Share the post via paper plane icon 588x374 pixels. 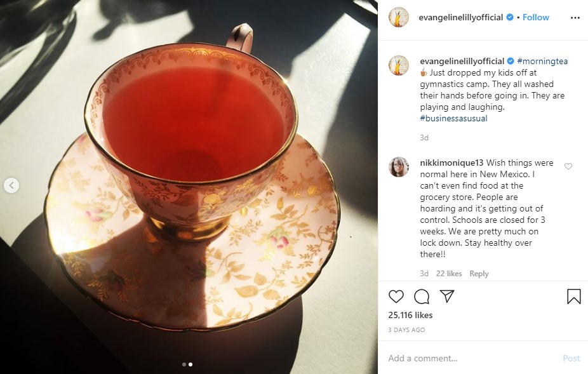coord(447,296)
